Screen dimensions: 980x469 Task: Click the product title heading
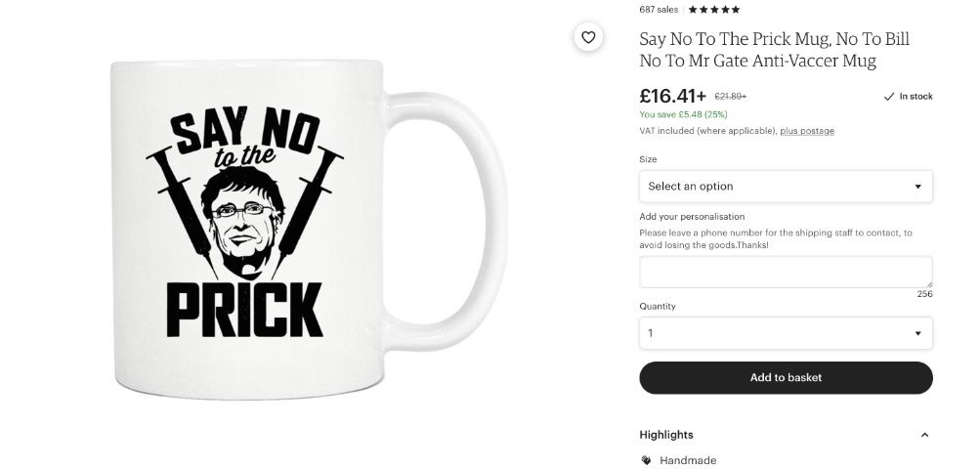point(774,50)
